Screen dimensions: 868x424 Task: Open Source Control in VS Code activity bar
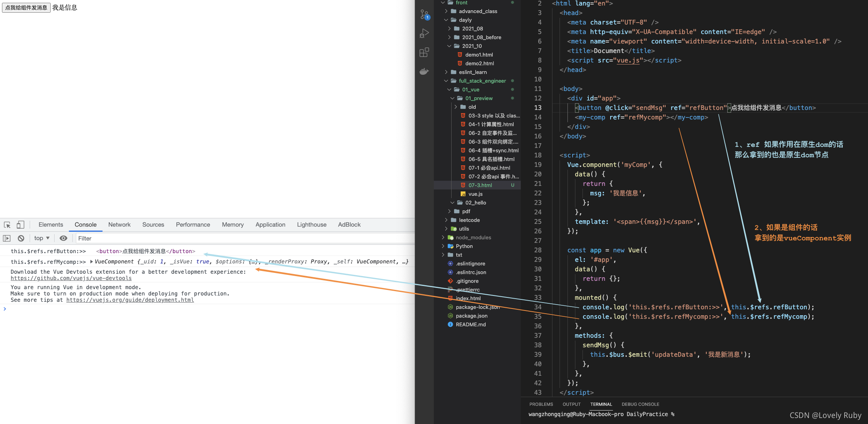pos(424,15)
